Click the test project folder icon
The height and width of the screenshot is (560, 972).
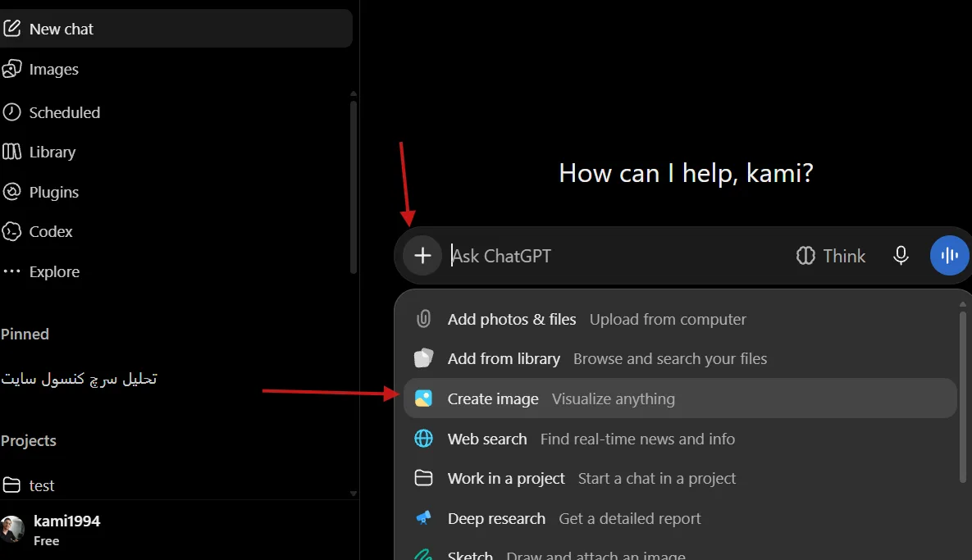point(11,485)
